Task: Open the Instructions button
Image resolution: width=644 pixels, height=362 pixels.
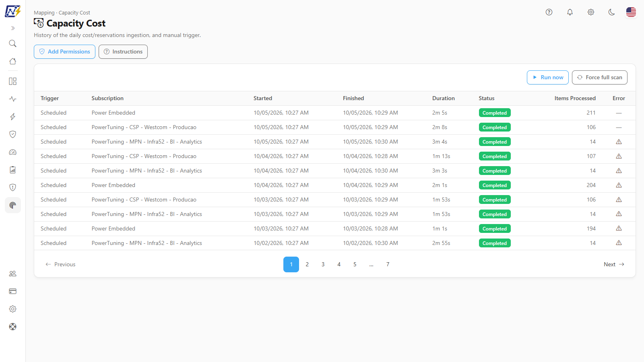Action: click(x=123, y=51)
